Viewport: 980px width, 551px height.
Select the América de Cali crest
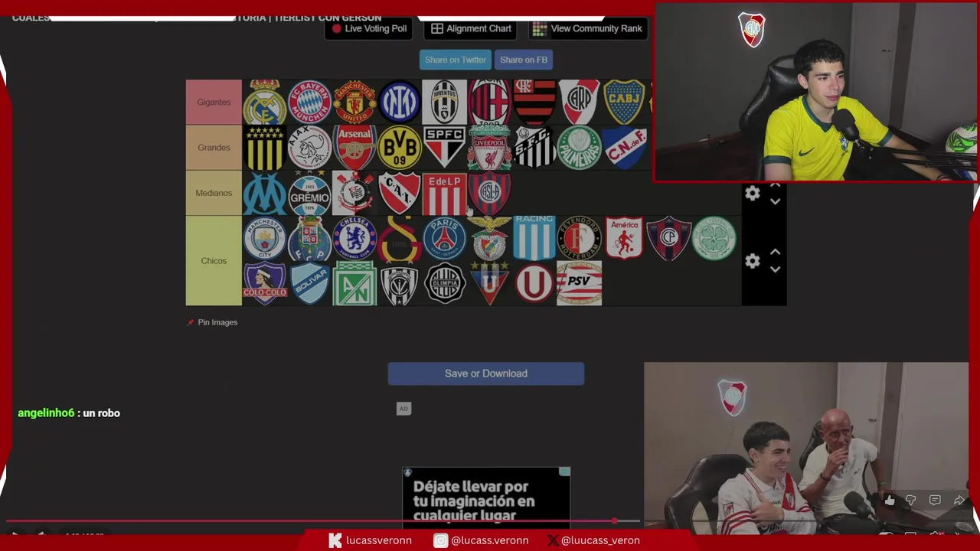point(625,239)
